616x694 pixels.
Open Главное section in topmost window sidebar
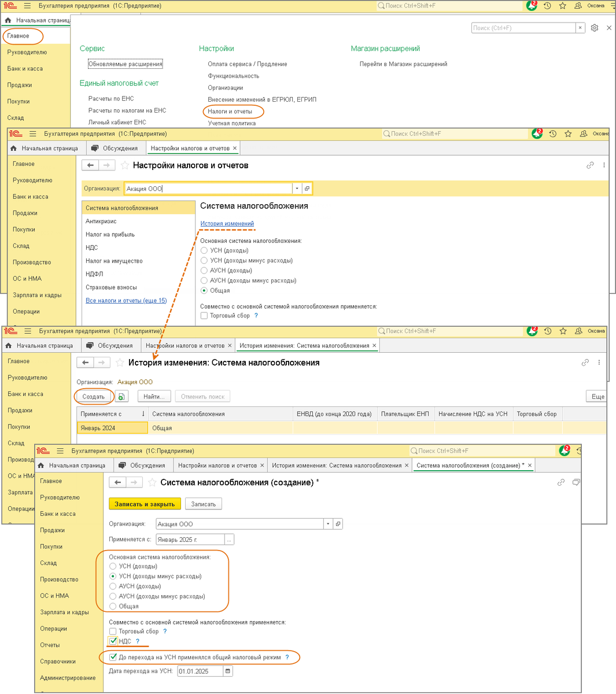point(19,36)
